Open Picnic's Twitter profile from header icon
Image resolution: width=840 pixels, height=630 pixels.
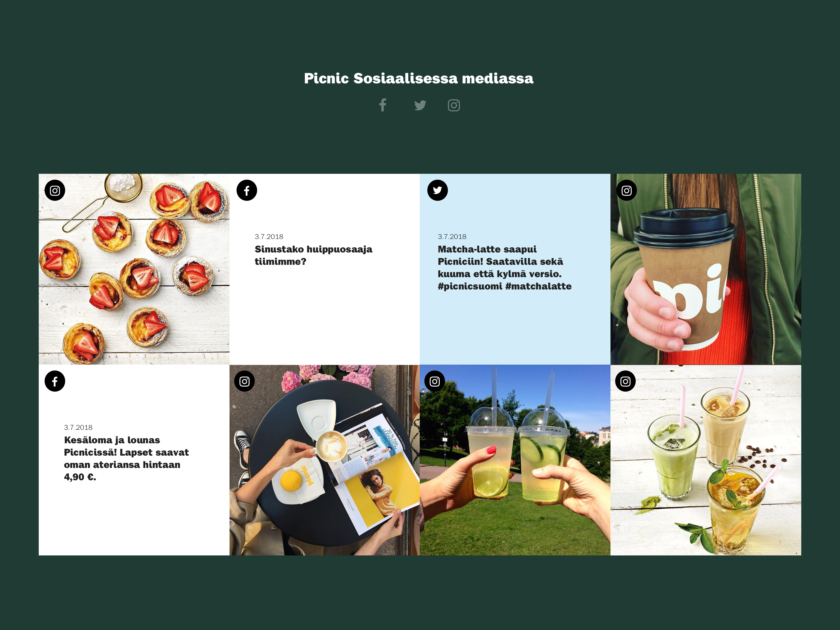(x=420, y=105)
